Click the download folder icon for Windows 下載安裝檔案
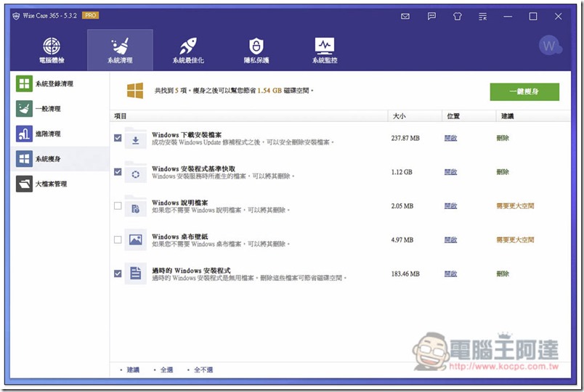Viewport: 584px width, 392px height. pyautogui.click(x=136, y=138)
